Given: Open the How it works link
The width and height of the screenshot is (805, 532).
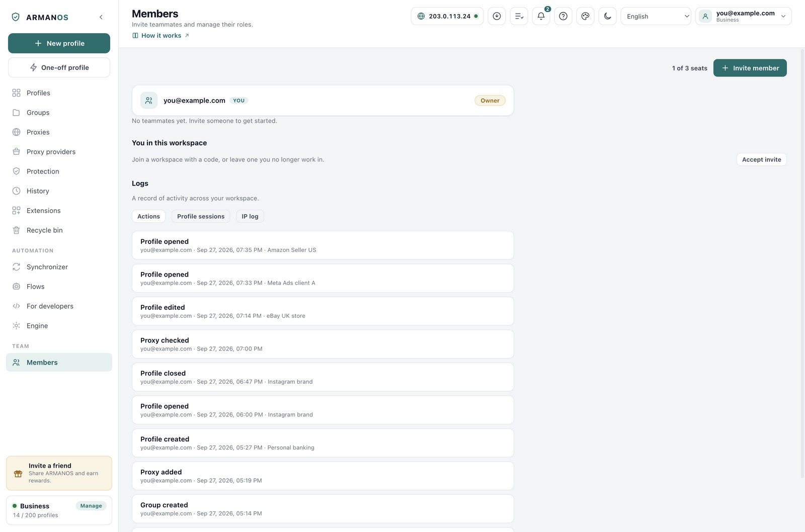Looking at the screenshot, I should pos(160,36).
